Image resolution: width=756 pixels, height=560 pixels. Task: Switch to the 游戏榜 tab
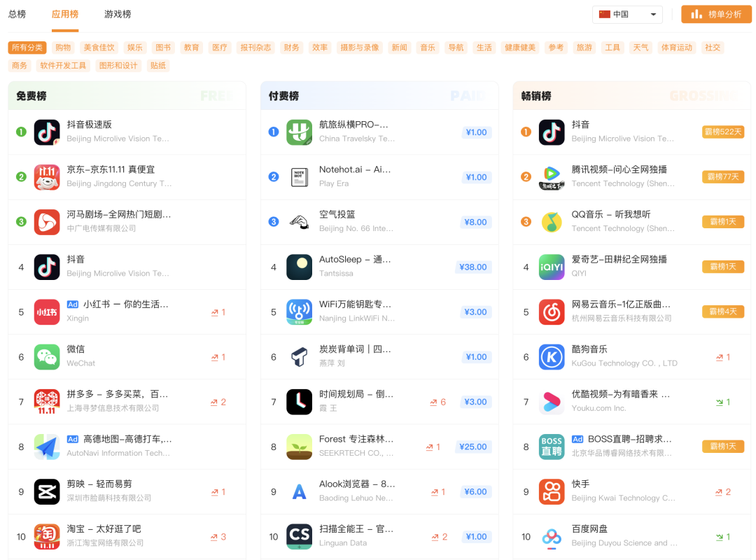point(118,15)
